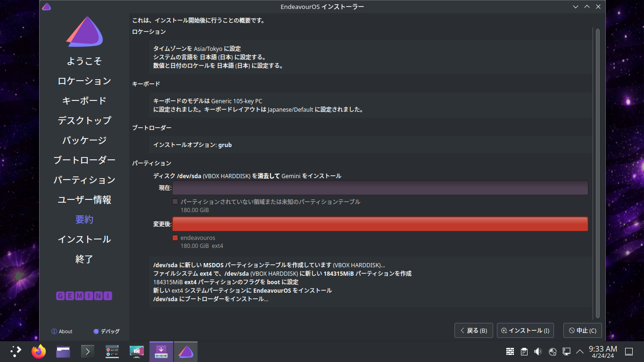Click the 新しい 184315MiB パーティションを作成 line
The height and width of the screenshot is (362, 644).
(x=282, y=273)
